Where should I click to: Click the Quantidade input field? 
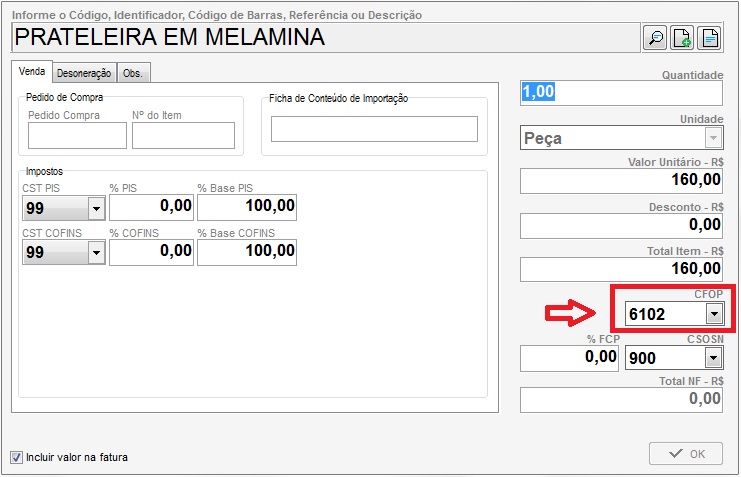pos(621,92)
